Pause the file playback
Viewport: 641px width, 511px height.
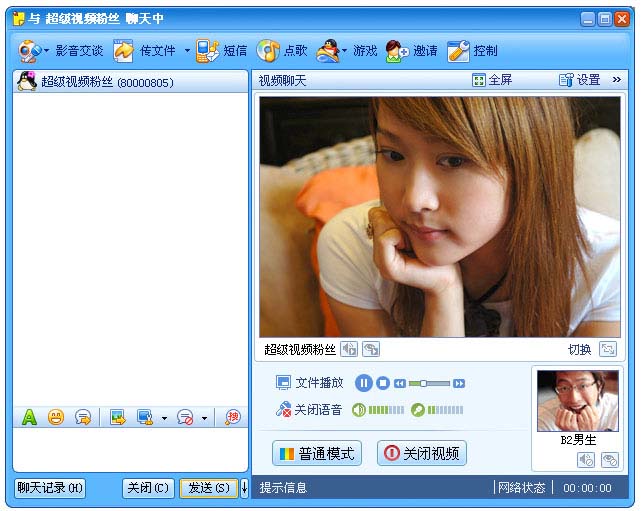click(364, 383)
